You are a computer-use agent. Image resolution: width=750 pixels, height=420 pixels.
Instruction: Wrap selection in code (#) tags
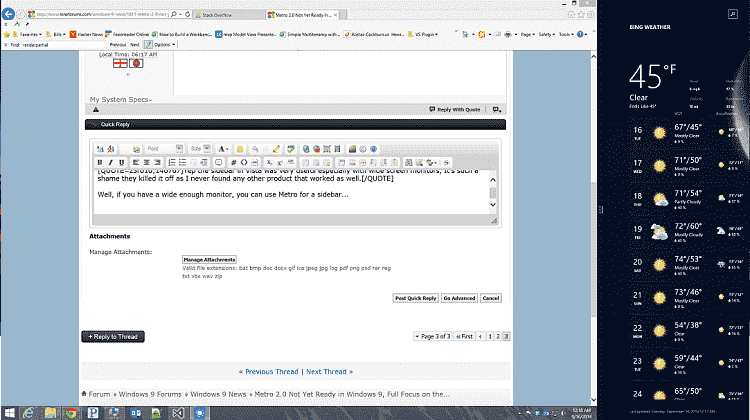[233, 163]
